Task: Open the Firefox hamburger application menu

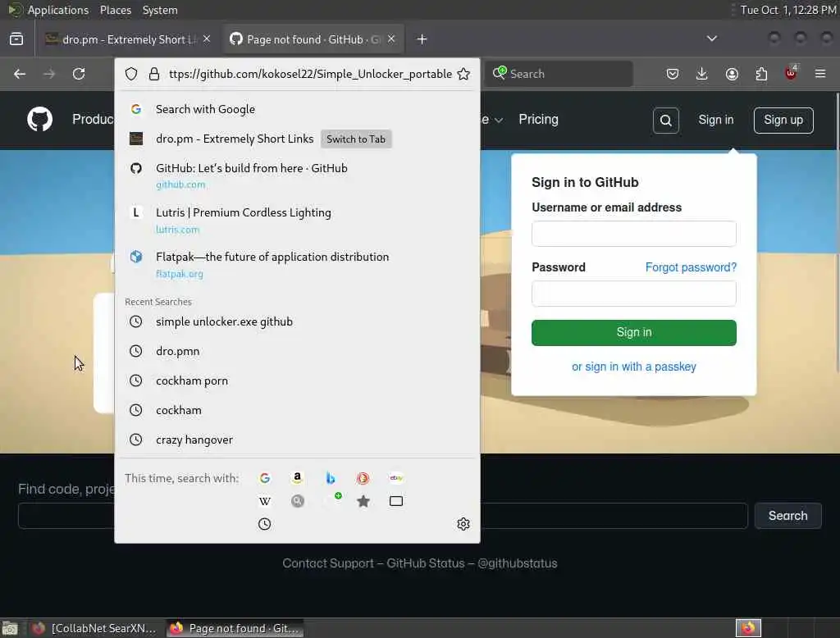Action: tap(820, 74)
